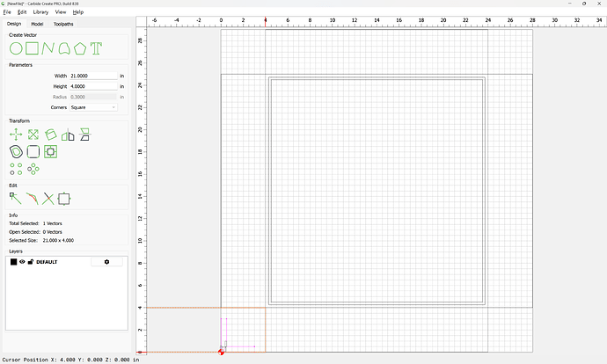Open the Library menu

40,12
